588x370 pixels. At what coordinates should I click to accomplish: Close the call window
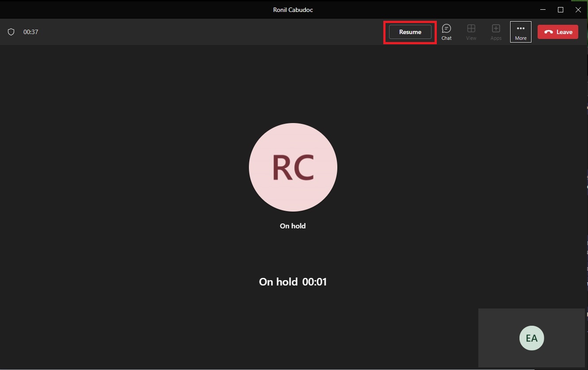578,10
